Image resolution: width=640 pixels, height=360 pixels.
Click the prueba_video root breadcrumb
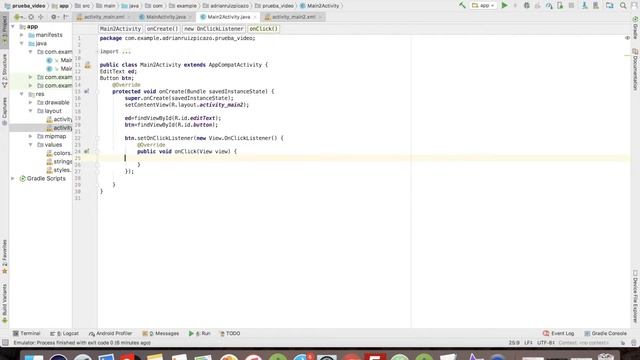coord(25,6)
